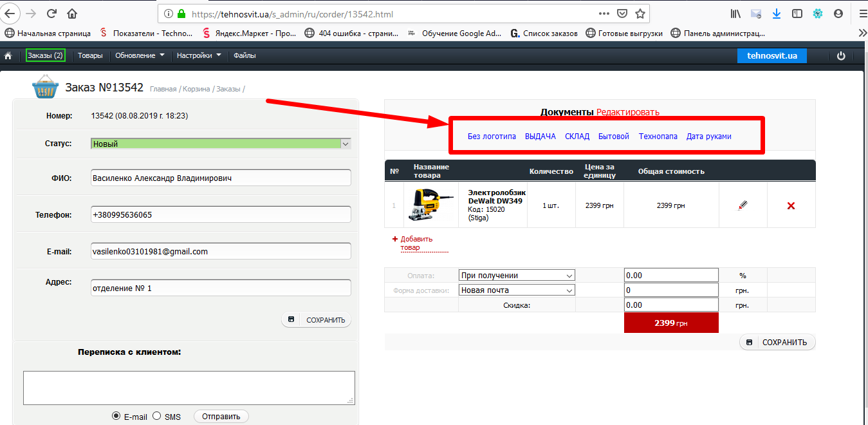Click Главная breadcrumb link
868x425 pixels.
click(x=163, y=89)
